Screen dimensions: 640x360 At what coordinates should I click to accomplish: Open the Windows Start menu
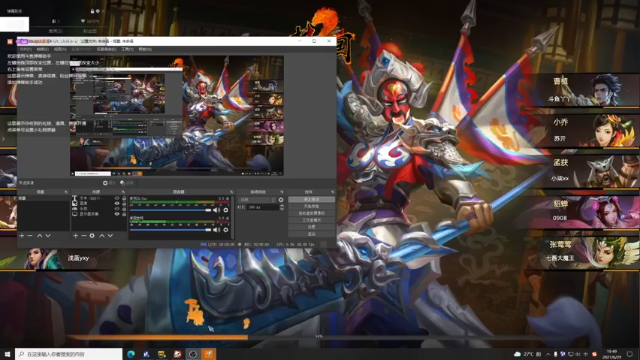pyautogui.click(x=7, y=354)
